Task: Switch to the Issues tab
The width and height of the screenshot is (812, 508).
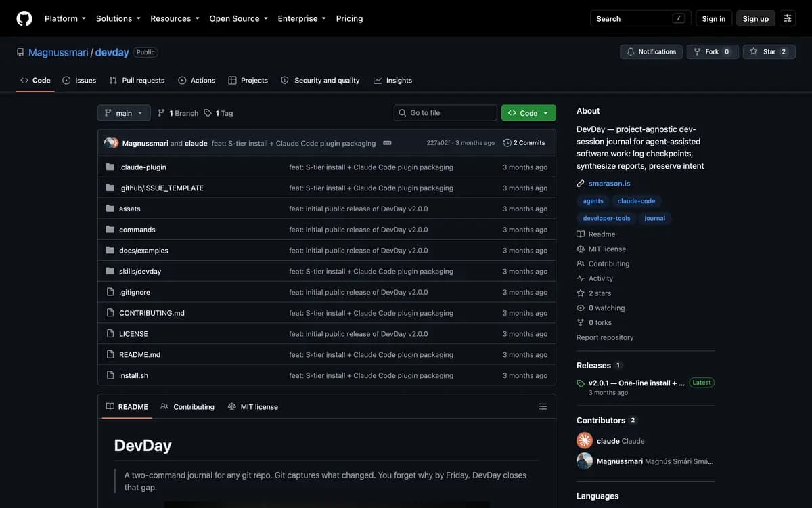Action: (x=79, y=80)
